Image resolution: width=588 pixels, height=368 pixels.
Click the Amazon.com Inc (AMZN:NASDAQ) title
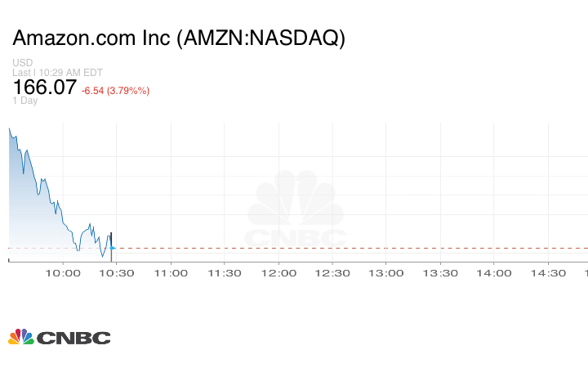pyautogui.click(x=179, y=38)
